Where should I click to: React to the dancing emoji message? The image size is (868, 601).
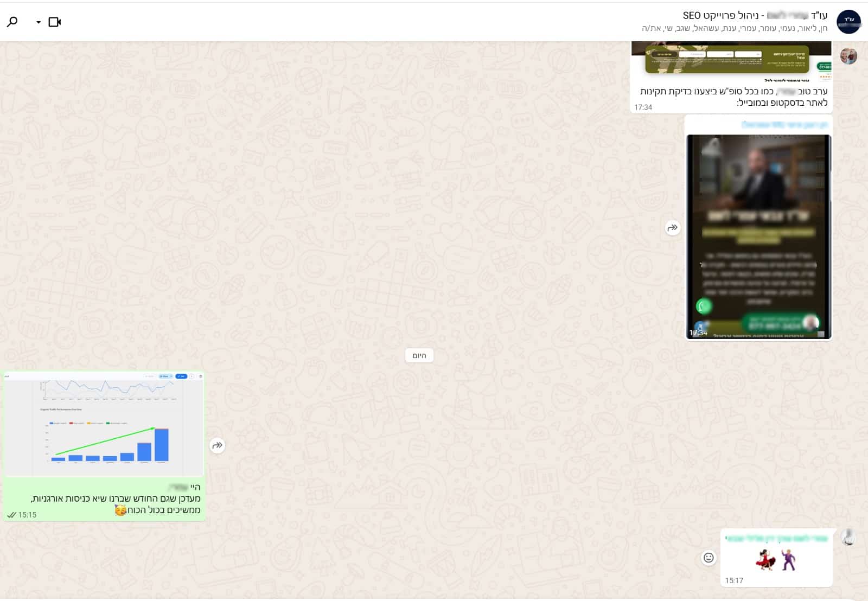coord(709,558)
